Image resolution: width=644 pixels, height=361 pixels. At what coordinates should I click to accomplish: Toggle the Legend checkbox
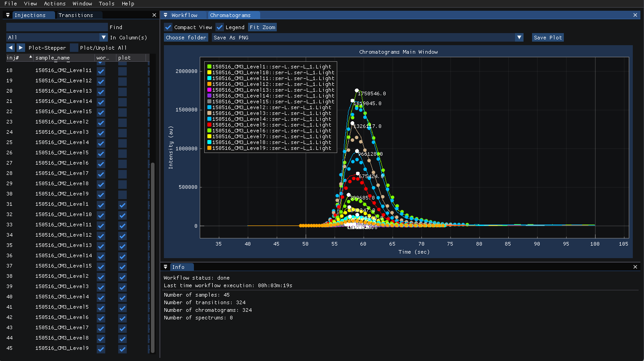[219, 27]
